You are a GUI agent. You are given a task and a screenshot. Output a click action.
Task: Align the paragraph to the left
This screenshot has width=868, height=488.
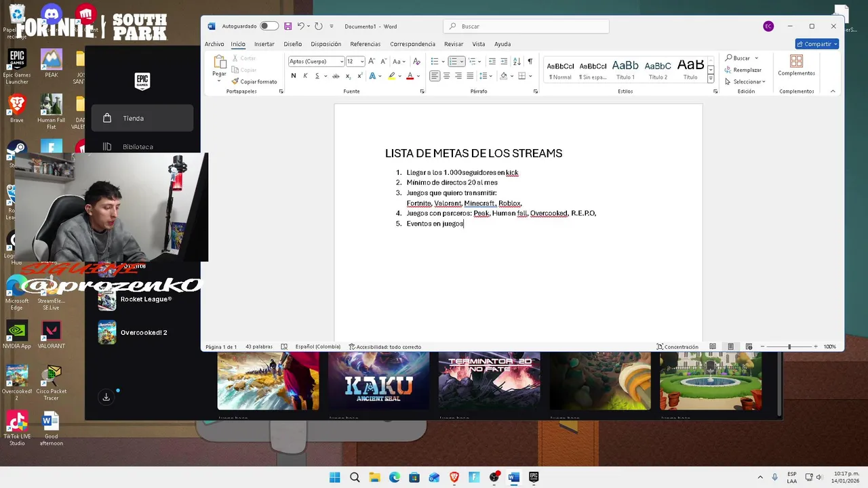tap(435, 76)
